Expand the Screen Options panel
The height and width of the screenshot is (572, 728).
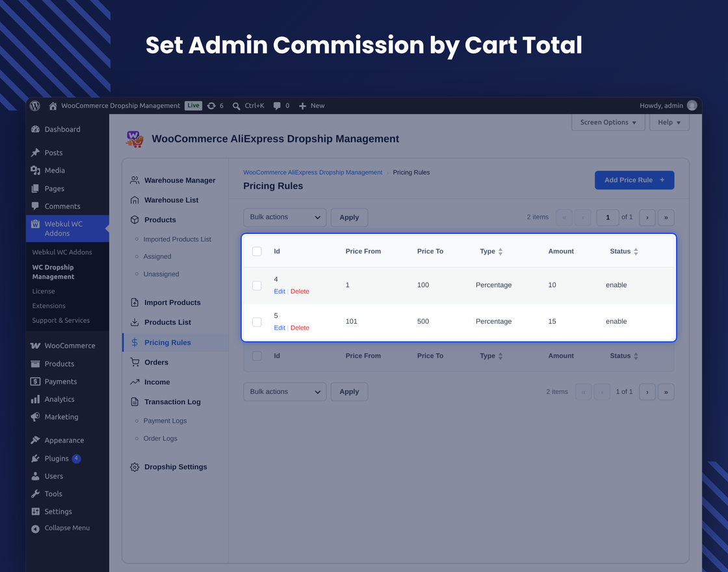(x=608, y=122)
